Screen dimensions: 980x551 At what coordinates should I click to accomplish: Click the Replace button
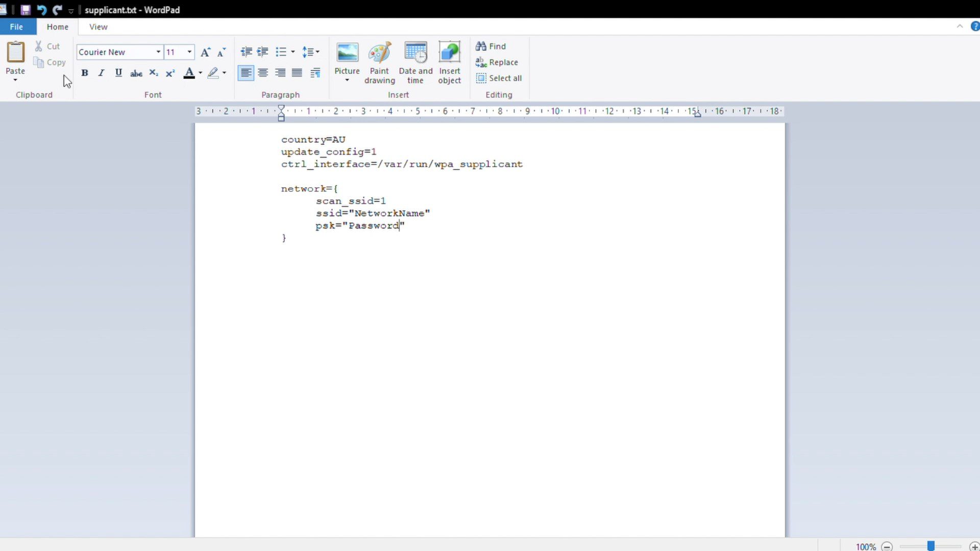[497, 62]
